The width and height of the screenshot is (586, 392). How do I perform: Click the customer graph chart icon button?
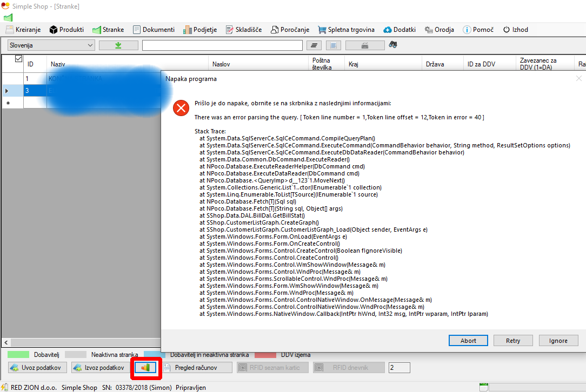pos(145,368)
